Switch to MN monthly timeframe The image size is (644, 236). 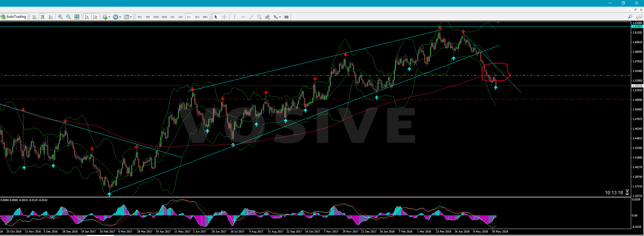[205, 17]
